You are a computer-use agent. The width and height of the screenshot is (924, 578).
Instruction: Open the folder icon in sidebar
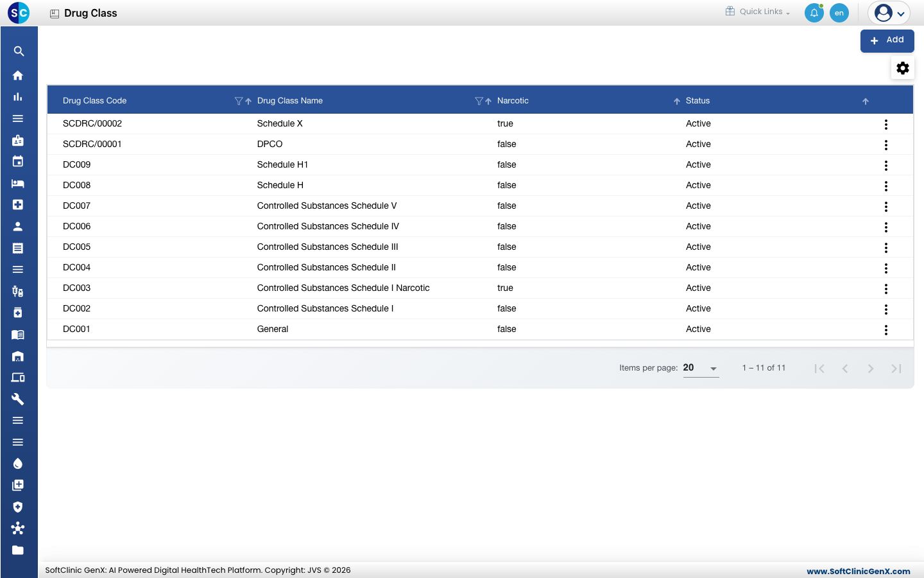tap(18, 550)
